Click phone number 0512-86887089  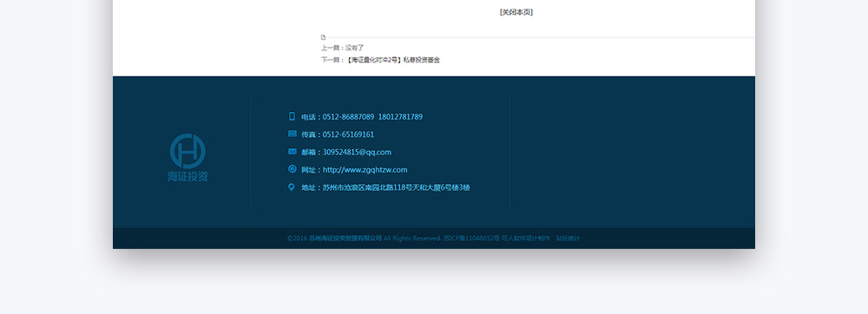click(x=348, y=116)
